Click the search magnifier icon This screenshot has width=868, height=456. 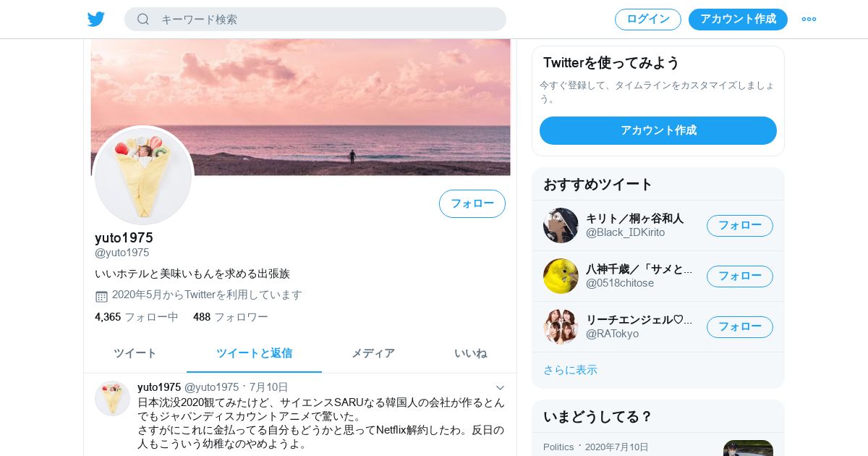click(x=143, y=19)
